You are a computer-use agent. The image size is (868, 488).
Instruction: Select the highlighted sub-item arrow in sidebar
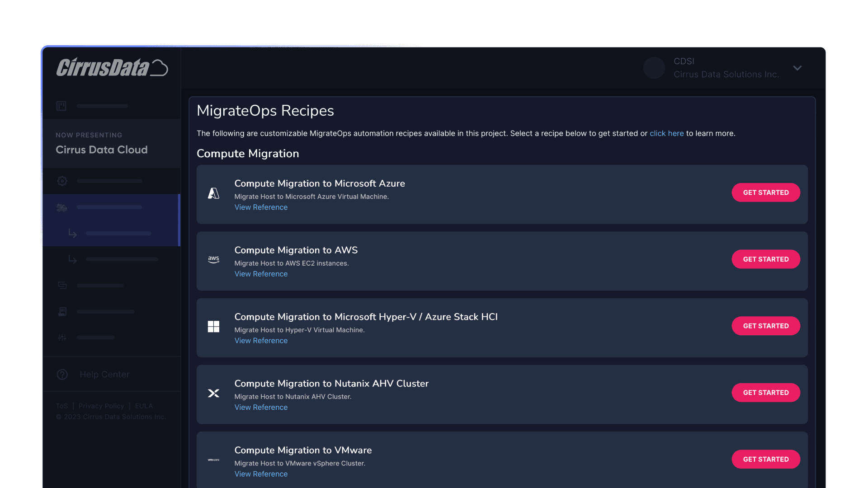72,233
